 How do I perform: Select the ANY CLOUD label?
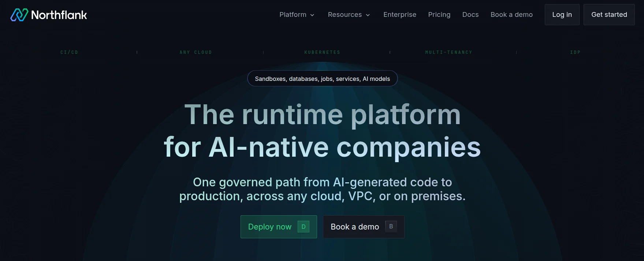(196, 52)
